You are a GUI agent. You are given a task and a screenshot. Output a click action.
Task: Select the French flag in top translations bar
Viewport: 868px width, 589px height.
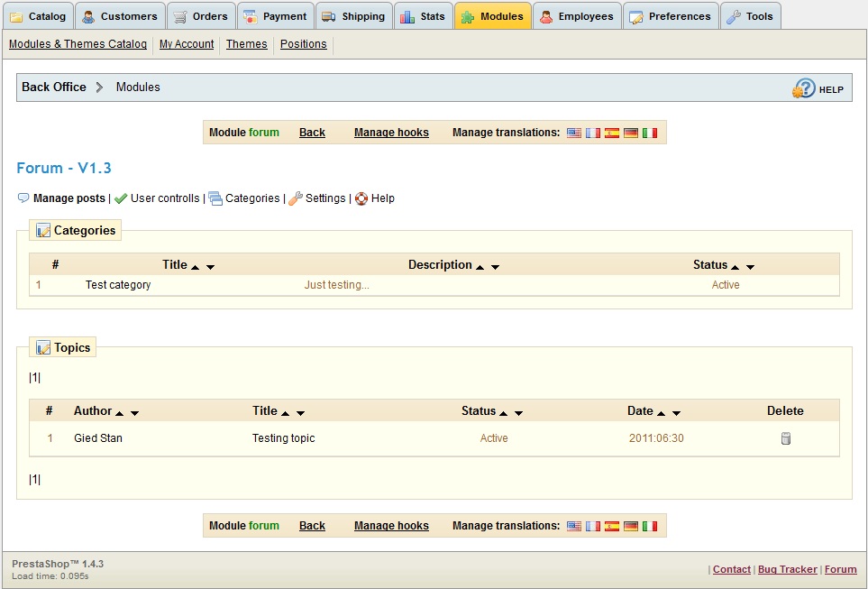[x=593, y=133]
